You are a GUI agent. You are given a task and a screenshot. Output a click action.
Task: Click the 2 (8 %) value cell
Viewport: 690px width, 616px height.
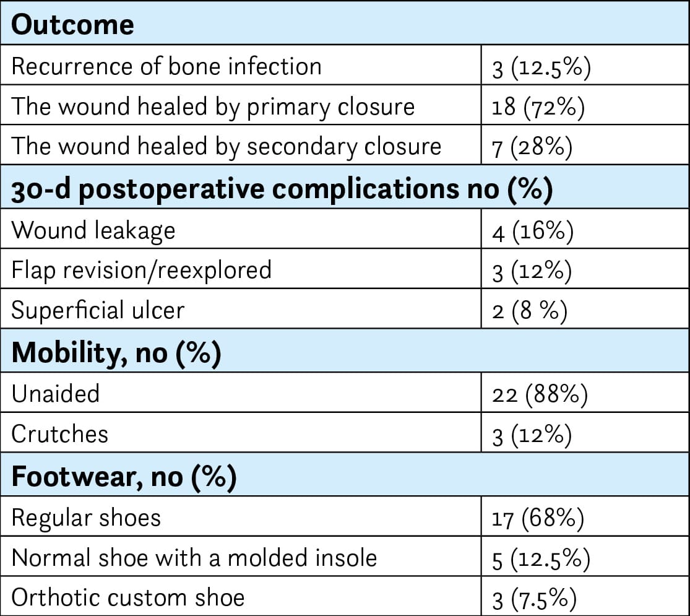[x=530, y=311]
